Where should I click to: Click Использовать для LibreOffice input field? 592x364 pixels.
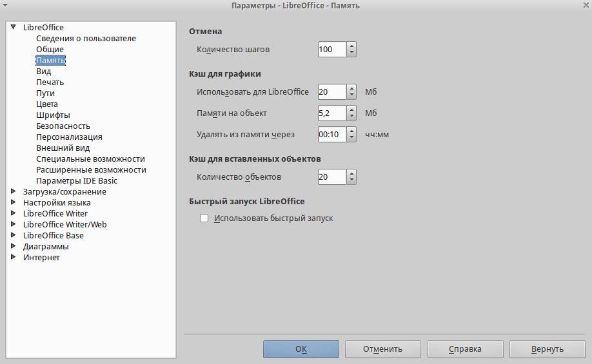coord(332,91)
